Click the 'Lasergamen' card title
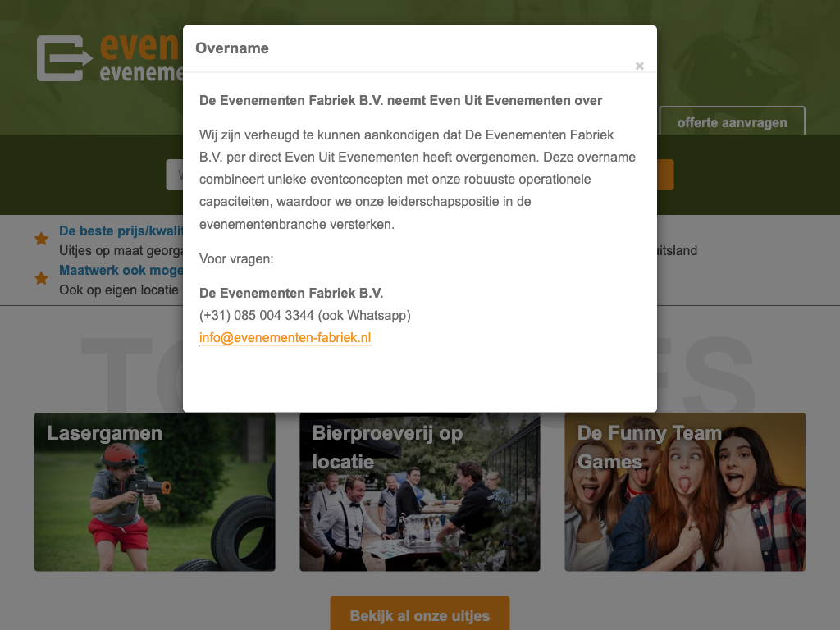840x630 pixels. (104, 433)
